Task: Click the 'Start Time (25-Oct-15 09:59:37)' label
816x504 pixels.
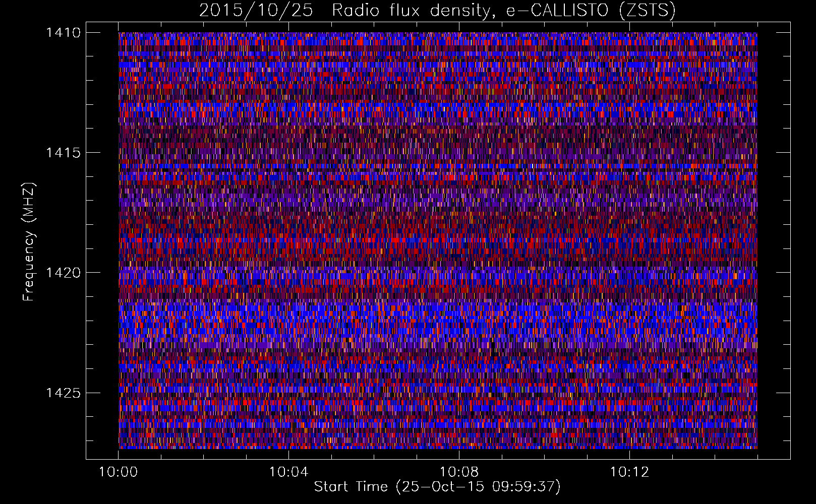Action: (437, 487)
